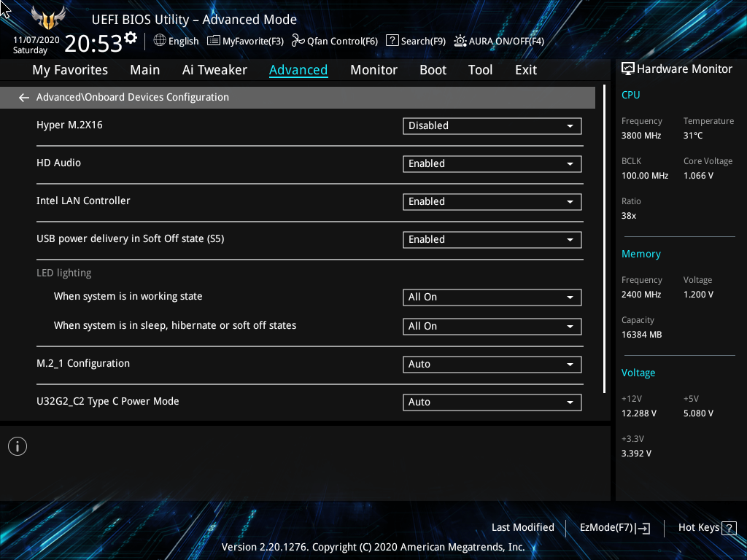The width and height of the screenshot is (747, 560).
Task: Switch to Main tab
Action: (145, 70)
